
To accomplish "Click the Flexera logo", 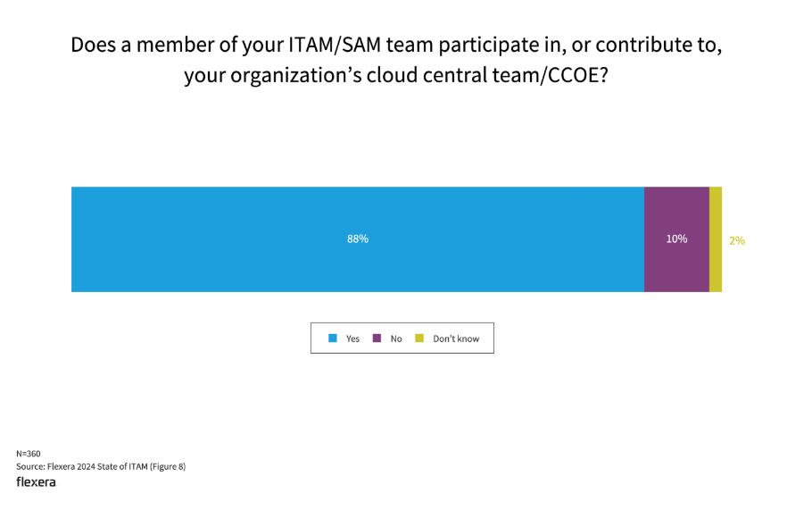I will 36,482.
